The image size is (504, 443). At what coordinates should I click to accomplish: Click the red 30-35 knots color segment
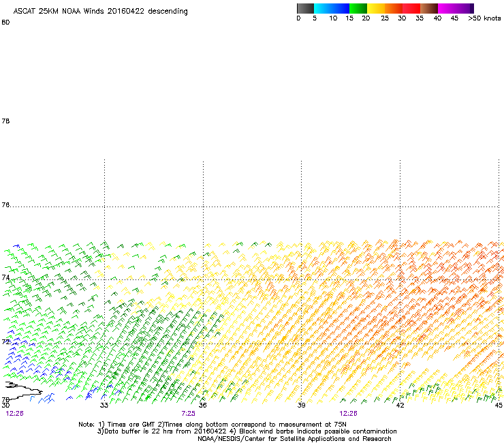click(x=411, y=8)
